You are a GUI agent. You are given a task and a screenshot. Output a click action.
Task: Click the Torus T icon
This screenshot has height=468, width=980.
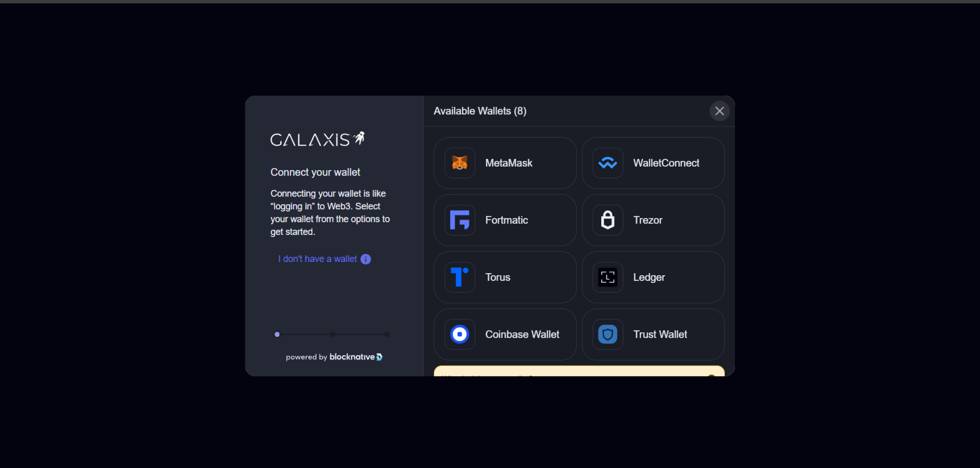coord(460,277)
